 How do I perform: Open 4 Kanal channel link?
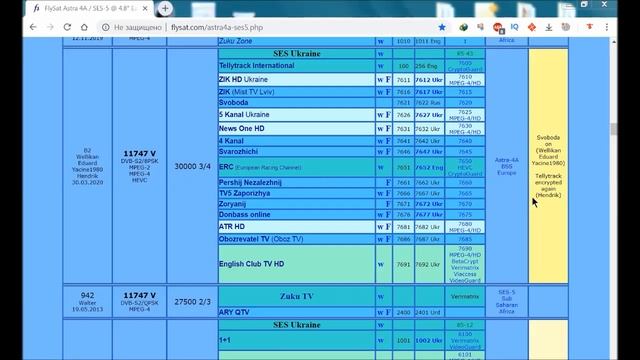(x=231, y=141)
